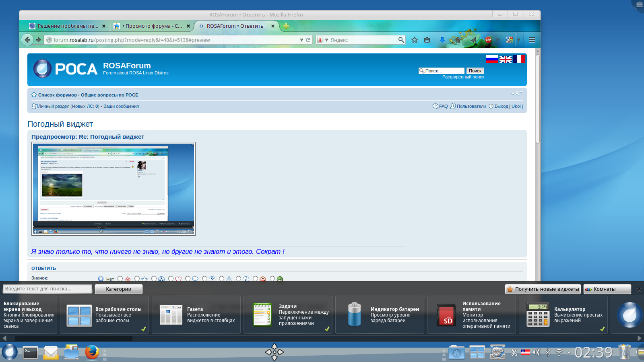Click the S3 Google translator icon

[510, 40]
